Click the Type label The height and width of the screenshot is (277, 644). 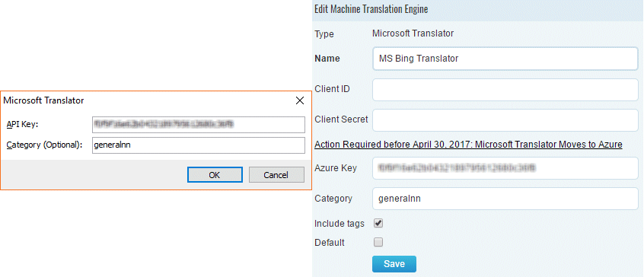click(324, 34)
